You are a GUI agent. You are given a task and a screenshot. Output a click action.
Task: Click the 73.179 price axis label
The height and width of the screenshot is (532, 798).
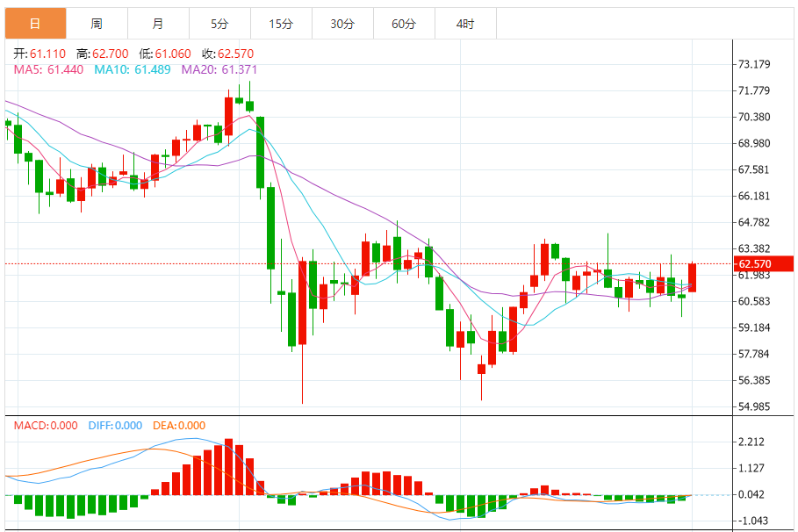click(754, 64)
